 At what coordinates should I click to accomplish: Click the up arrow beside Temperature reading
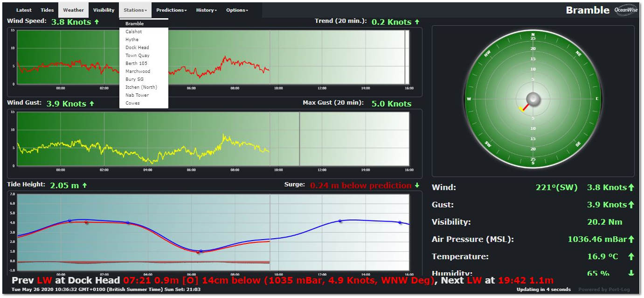[631, 256]
